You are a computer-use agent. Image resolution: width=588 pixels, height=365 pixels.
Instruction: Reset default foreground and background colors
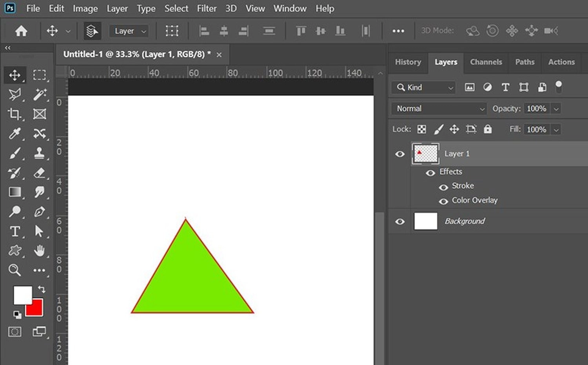click(x=17, y=314)
